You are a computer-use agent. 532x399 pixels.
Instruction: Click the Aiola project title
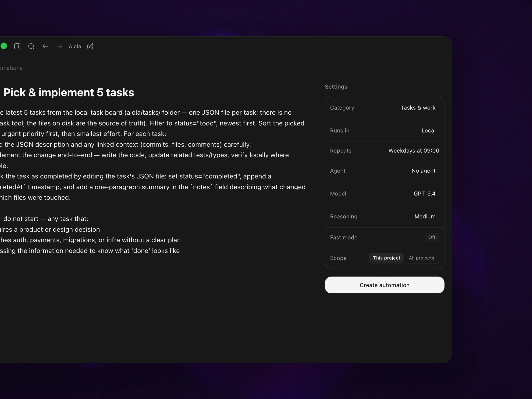pyautogui.click(x=75, y=46)
